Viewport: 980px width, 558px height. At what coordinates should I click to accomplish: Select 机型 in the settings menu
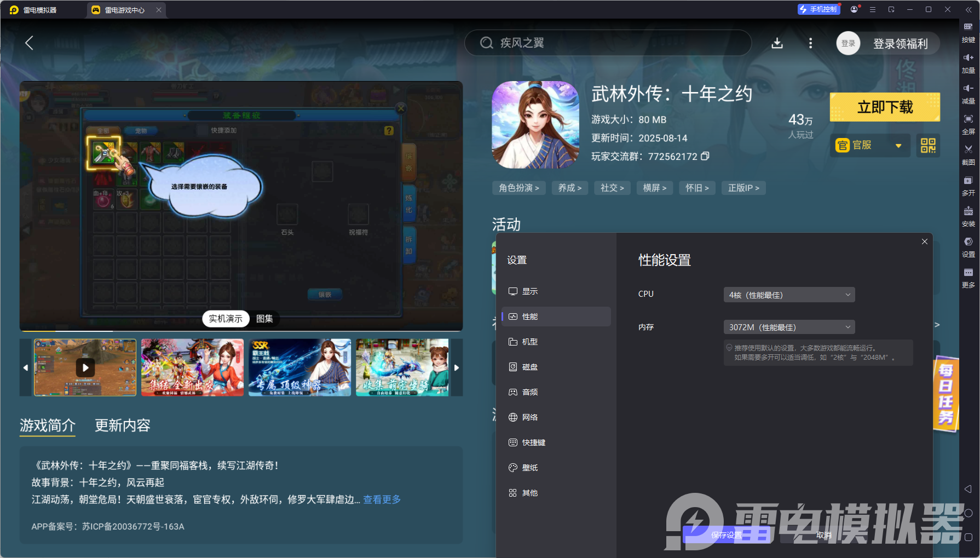pyautogui.click(x=556, y=342)
